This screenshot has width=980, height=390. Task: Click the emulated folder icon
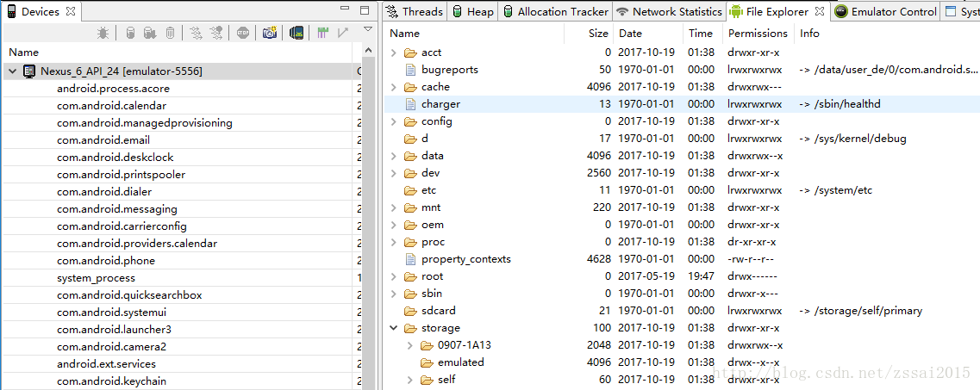[x=427, y=362]
